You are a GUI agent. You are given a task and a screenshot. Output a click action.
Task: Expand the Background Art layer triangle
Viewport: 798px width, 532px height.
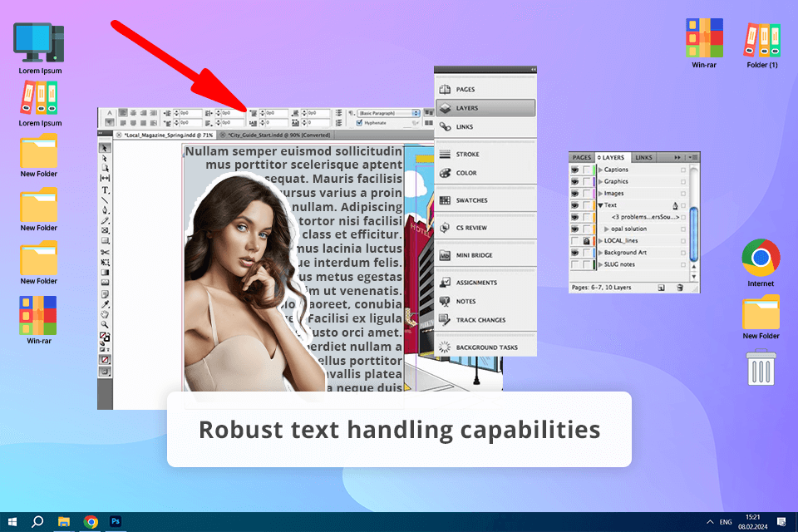(600, 253)
